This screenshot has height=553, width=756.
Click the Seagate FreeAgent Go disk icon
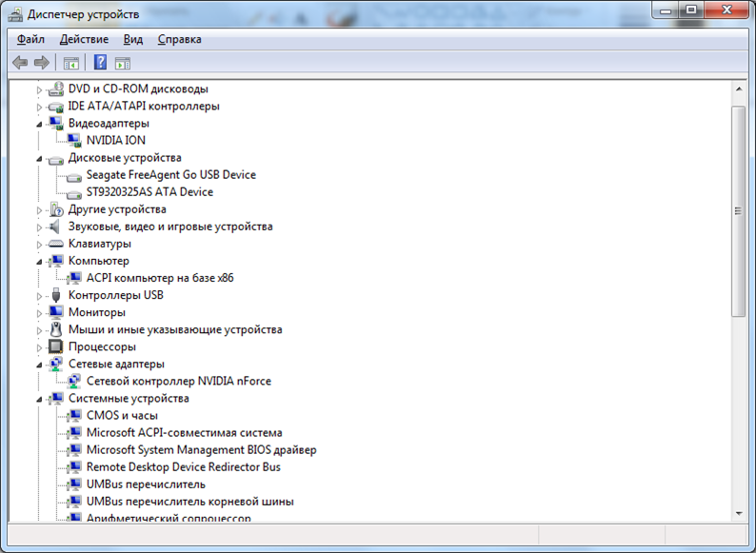click(74, 176)
